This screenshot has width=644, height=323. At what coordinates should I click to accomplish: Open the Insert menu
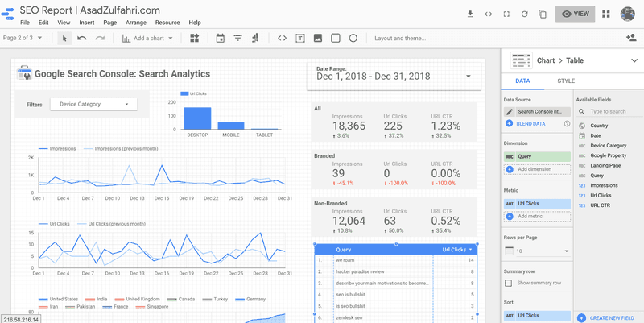(87, 23)
